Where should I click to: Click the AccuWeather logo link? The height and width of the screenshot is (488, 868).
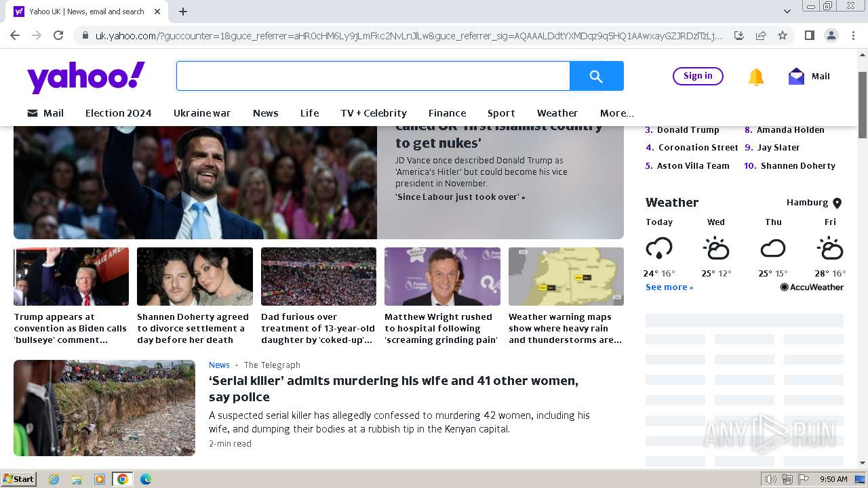[812, 287]
